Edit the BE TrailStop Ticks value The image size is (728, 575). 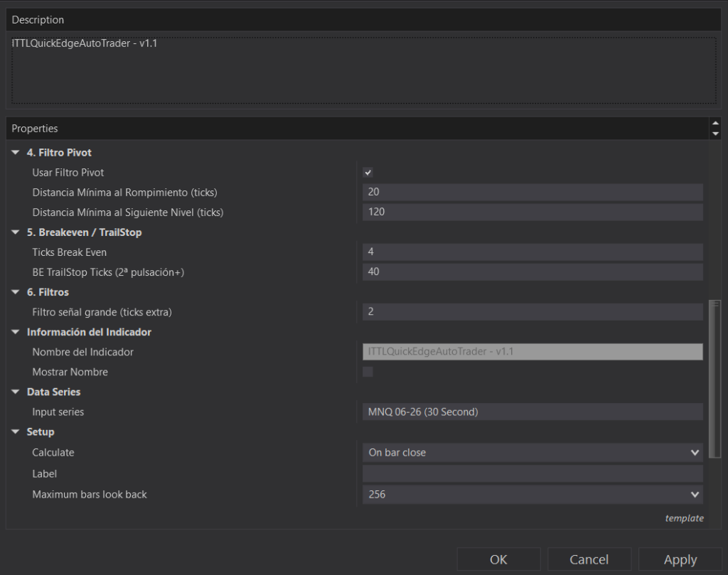532,272
